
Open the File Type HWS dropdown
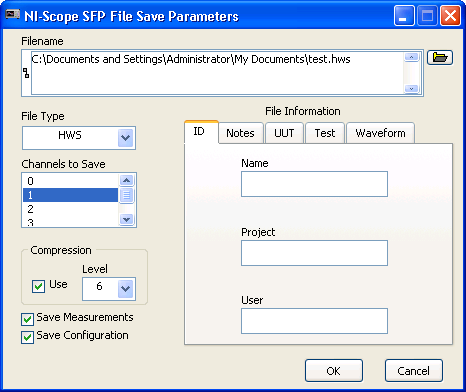tap(126, 138)
